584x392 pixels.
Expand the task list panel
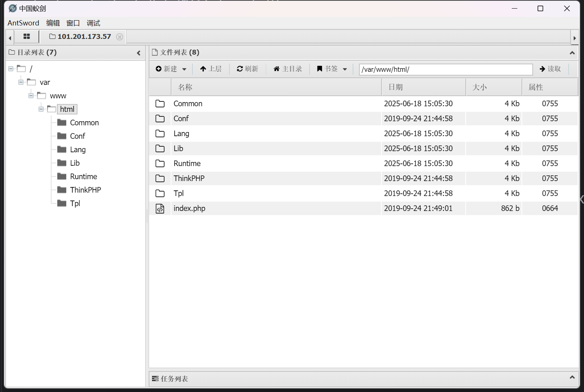click(572, 377)
